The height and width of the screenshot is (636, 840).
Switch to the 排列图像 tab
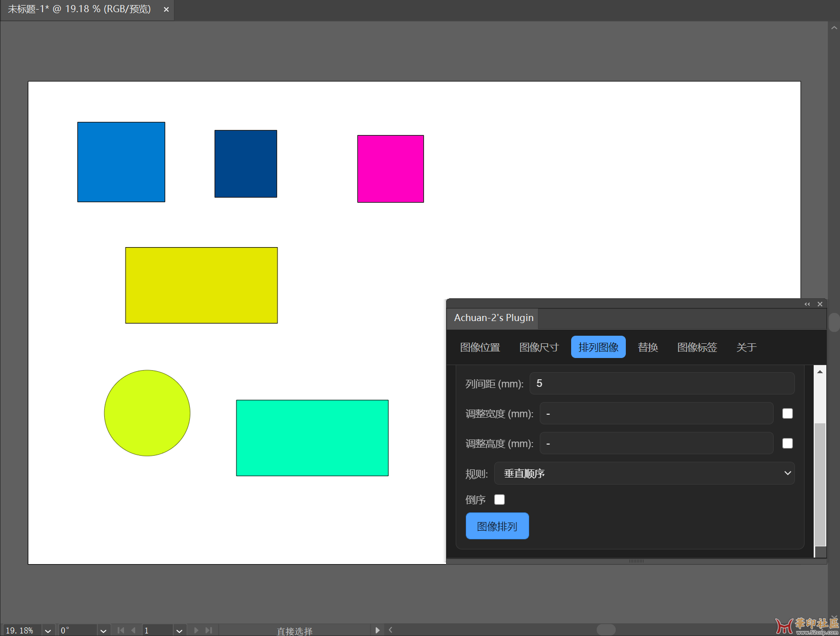(598, 347)
